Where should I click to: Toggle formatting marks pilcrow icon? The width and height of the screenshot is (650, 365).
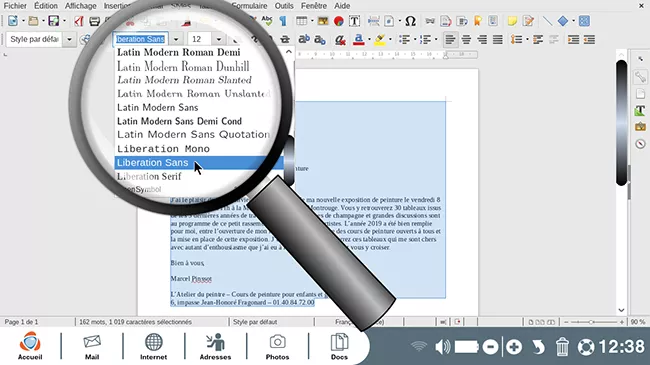click(x=283, y=21)
